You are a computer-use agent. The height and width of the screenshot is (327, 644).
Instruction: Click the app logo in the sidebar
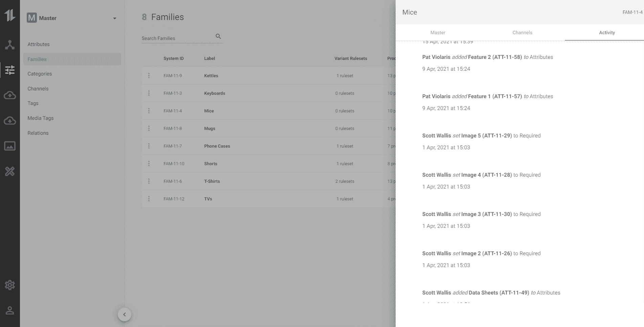pyautogui.click(x=10, y=15)
